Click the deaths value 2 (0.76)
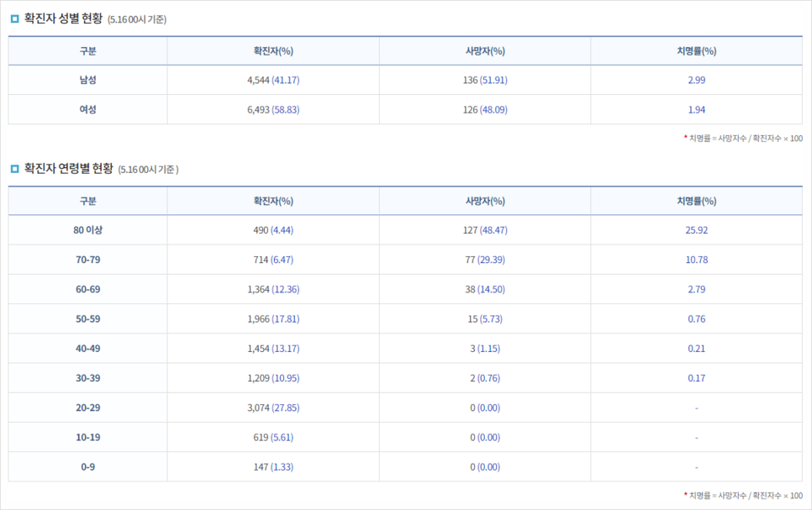This screenshot has height=510, width=812. pos(485,378)
